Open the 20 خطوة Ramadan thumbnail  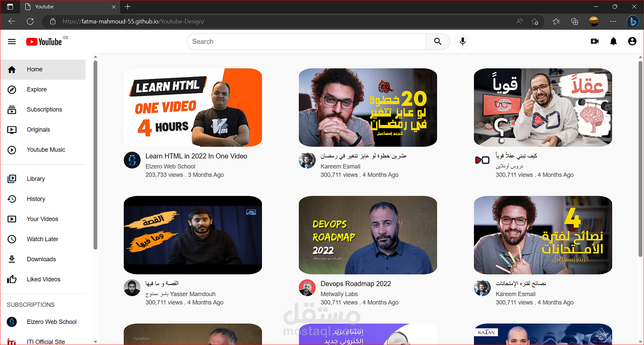pyautogui.click(x=368, y=108)
